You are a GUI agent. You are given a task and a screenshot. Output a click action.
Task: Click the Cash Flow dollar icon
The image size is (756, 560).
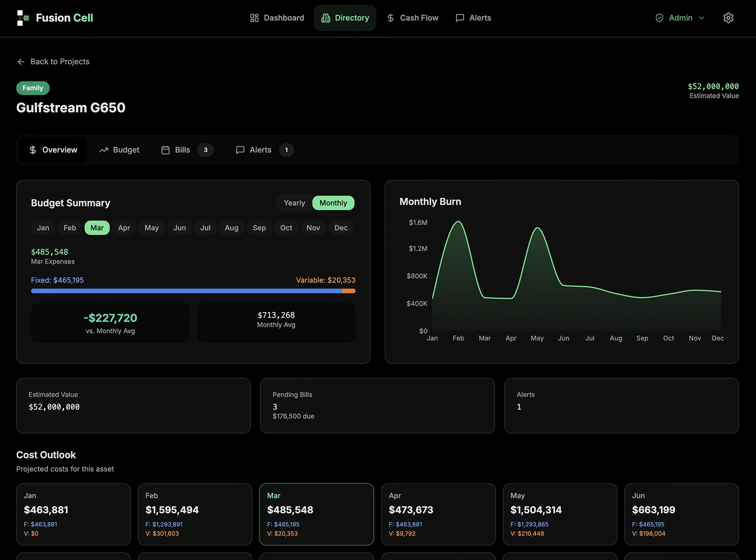390,18
